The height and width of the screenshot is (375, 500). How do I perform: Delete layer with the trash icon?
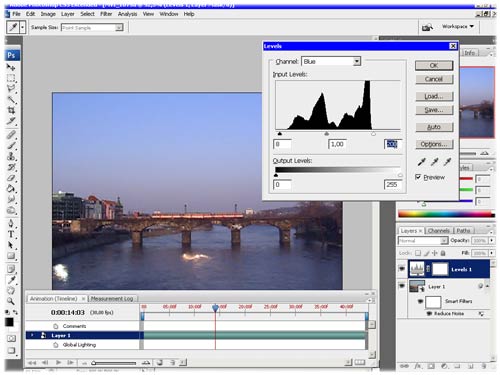pos(484,366)
